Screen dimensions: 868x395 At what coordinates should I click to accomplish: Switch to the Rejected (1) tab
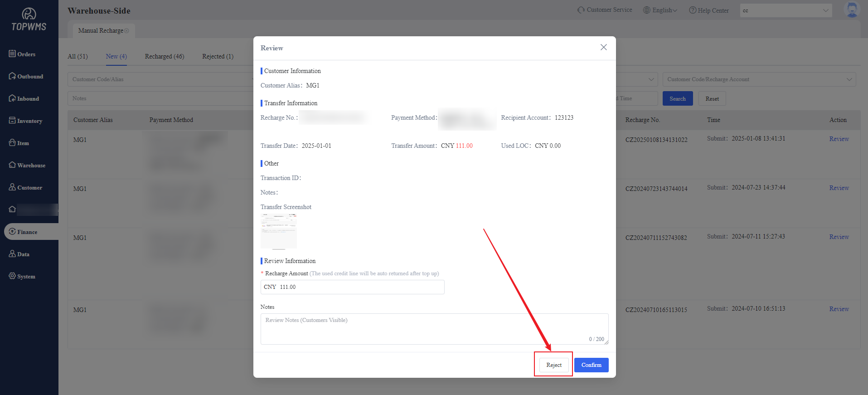pos(218,56)
